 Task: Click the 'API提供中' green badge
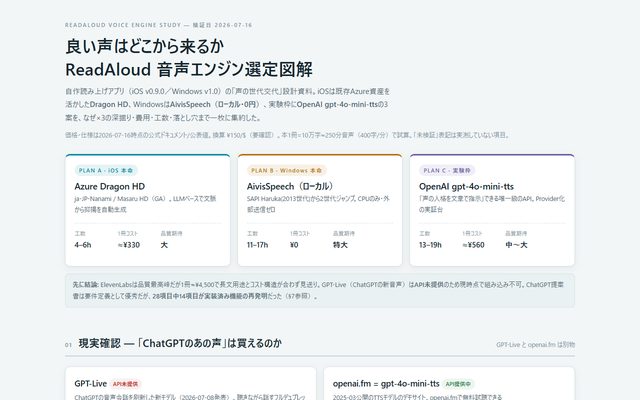tap(458, 384)
